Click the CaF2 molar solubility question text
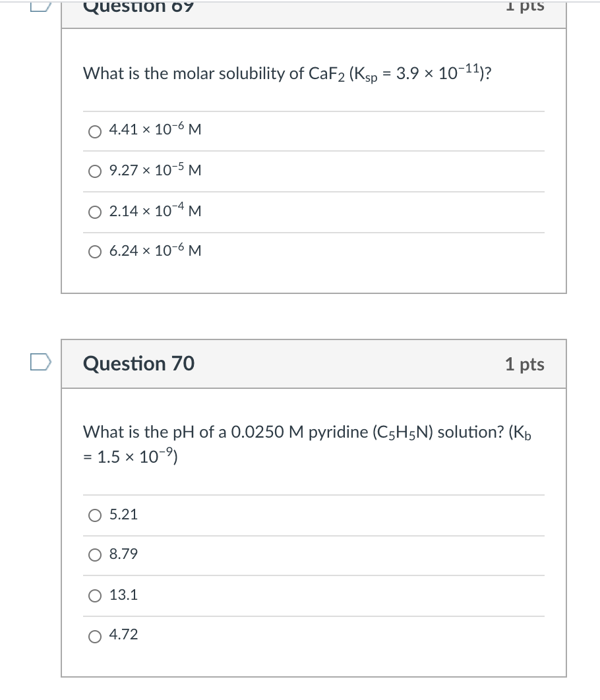The image size is (600, 700). click(286, 74)
